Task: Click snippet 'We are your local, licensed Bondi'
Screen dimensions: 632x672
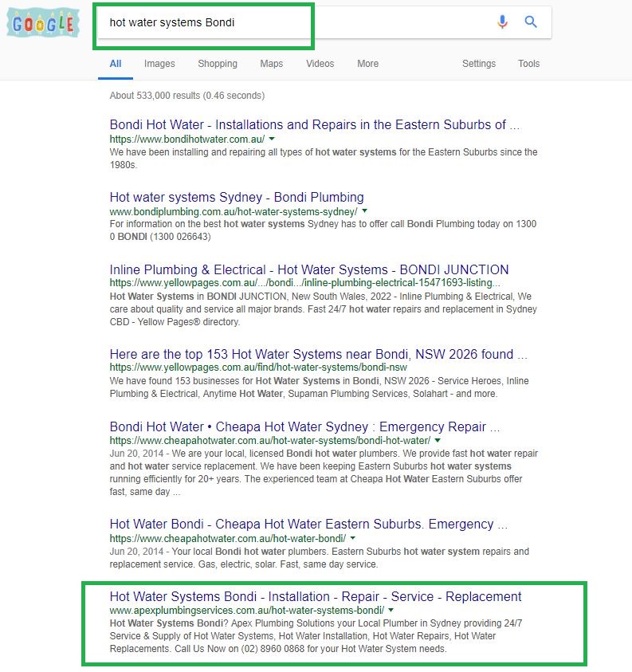Action: (324, 473)
